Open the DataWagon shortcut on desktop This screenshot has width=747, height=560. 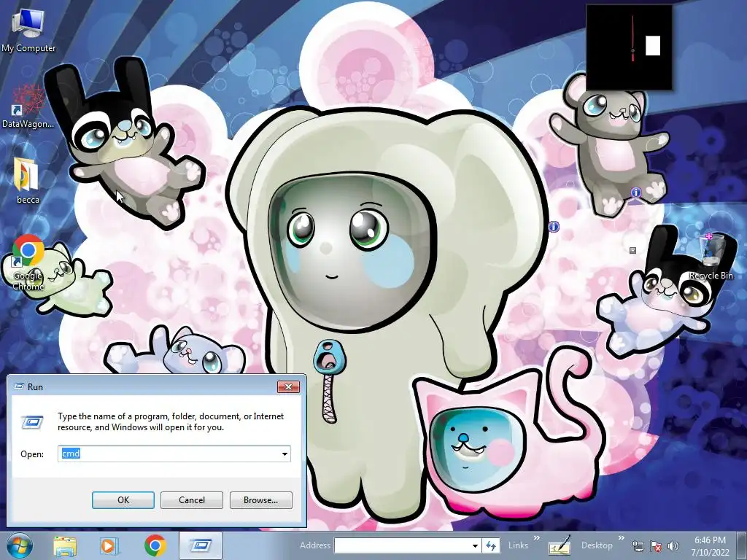(x=28, y=106)
